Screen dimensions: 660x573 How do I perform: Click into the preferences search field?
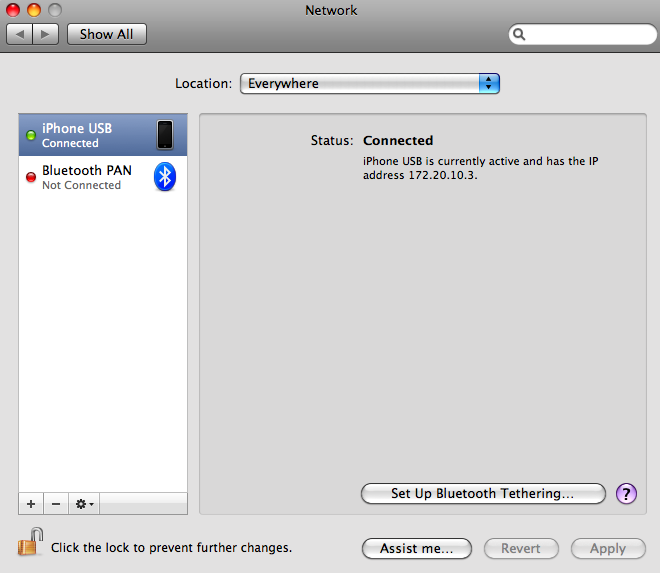[590, 34]
